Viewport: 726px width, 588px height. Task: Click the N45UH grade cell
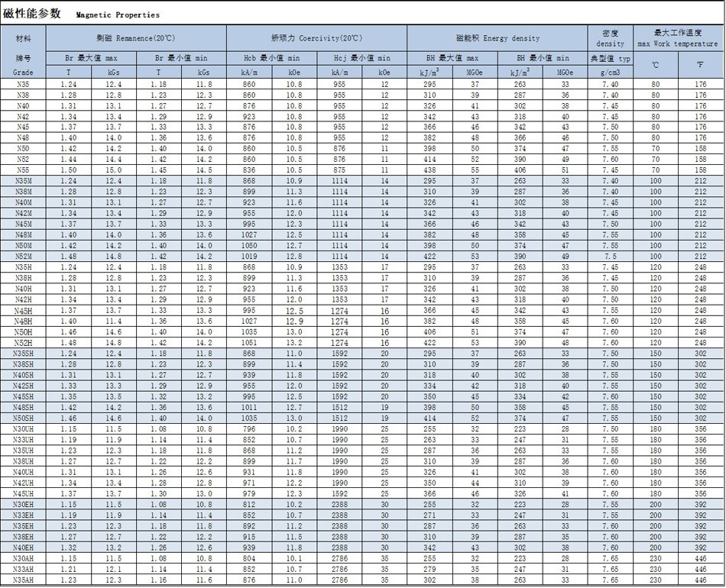coord(23,493)
